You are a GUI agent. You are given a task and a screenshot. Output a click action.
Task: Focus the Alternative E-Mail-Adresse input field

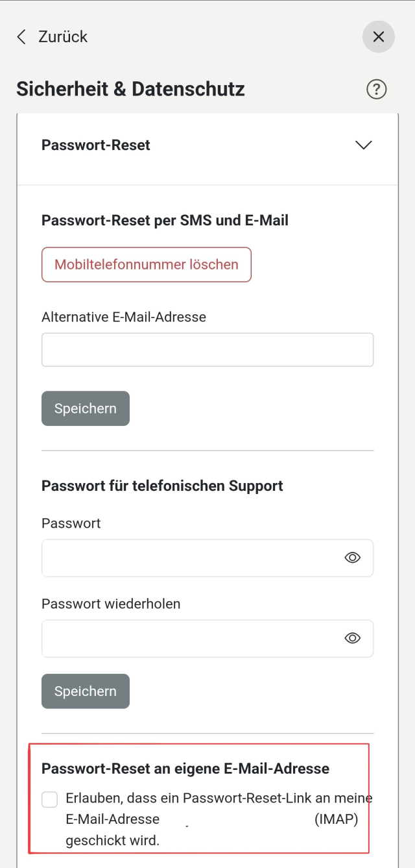click(x=207, y=350)
